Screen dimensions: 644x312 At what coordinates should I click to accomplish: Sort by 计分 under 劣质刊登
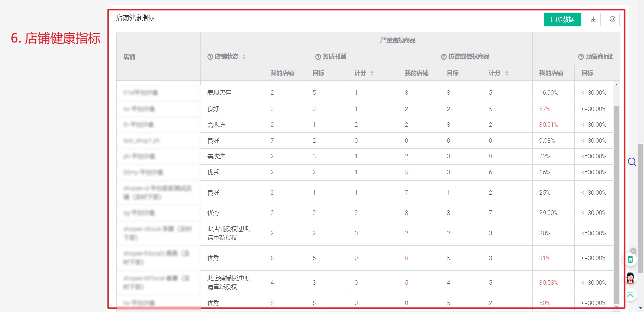point(372,73)
